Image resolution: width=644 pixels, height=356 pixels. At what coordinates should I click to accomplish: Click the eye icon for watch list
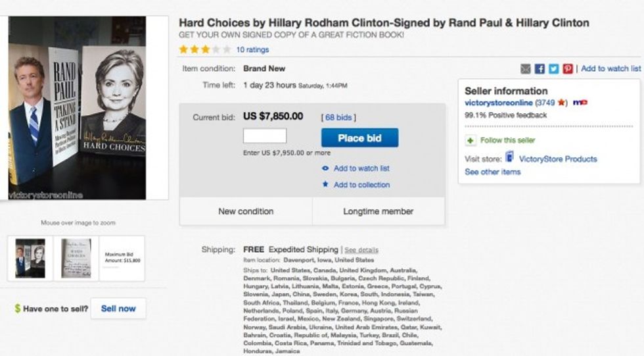point(325,168)
